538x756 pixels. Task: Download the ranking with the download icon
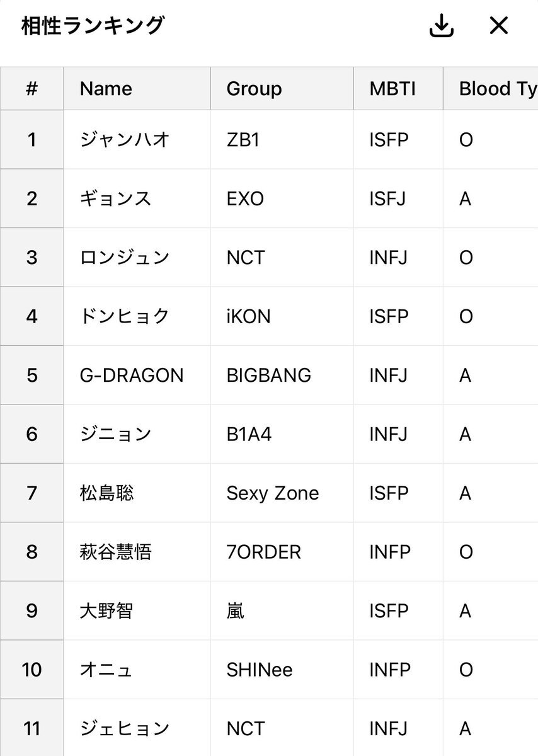coord(442,26)
